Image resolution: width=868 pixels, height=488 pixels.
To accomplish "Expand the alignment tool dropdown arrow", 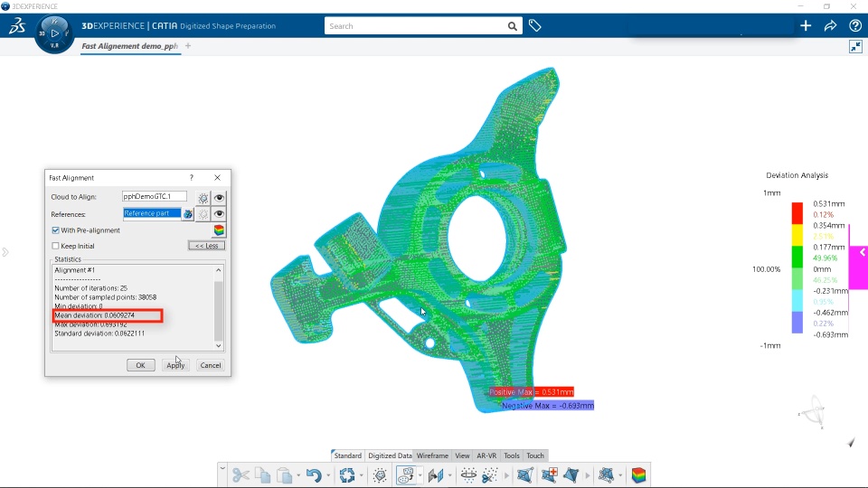I will coord(420,475).
